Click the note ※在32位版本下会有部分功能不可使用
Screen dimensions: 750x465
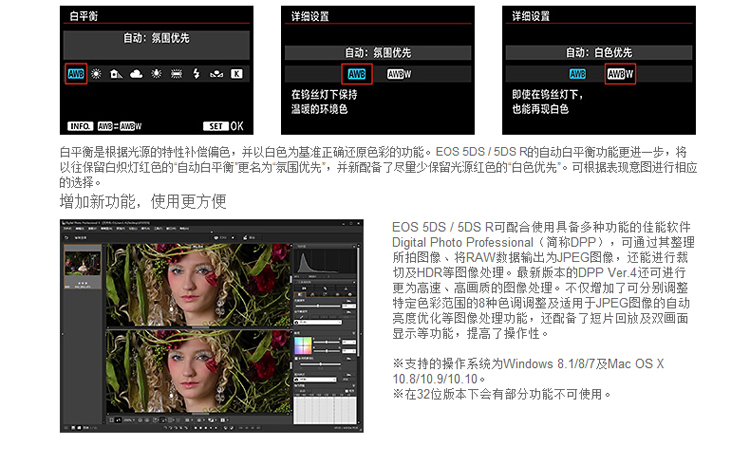(502, 394)
